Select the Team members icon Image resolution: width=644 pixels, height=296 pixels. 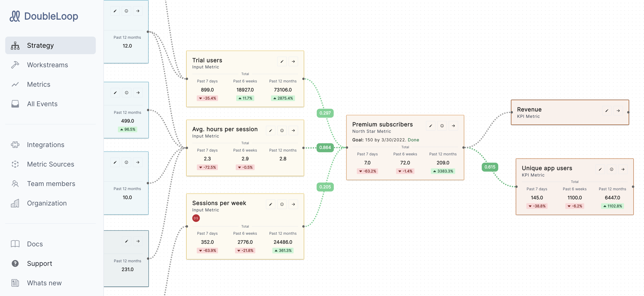point(15,184)
